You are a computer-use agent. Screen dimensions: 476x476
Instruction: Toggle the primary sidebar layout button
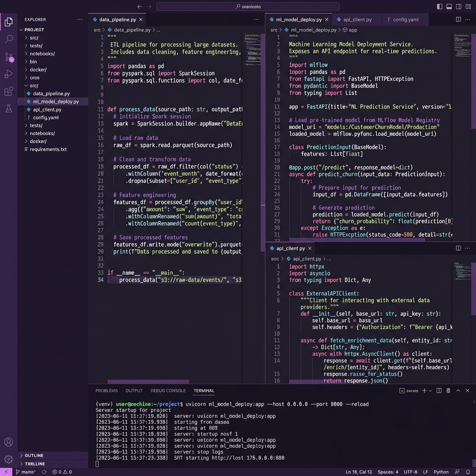point(440,7)
